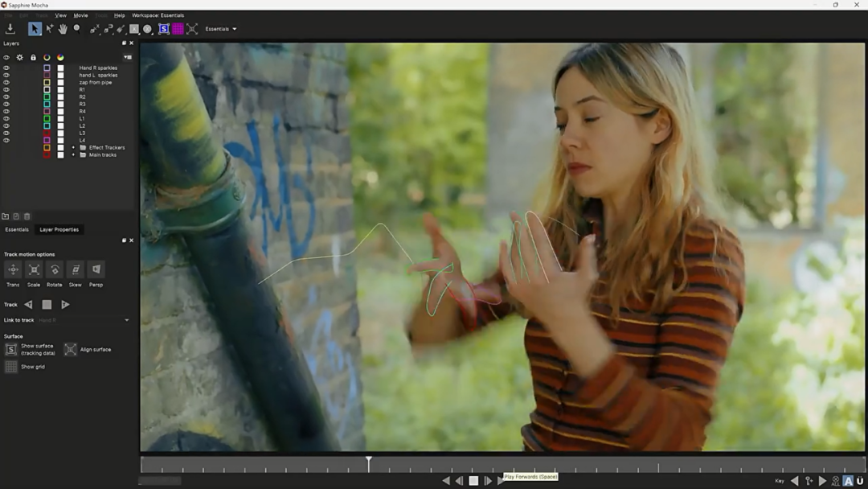Click the duplicate layer icon
868x489 pixels.
(x=16, y=216)
